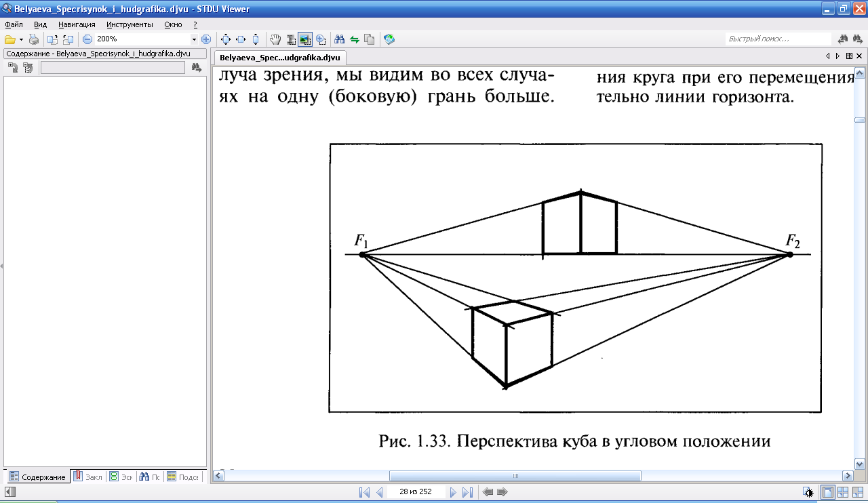
Task: Click the zoom out minus button
Action: point(87,39)
